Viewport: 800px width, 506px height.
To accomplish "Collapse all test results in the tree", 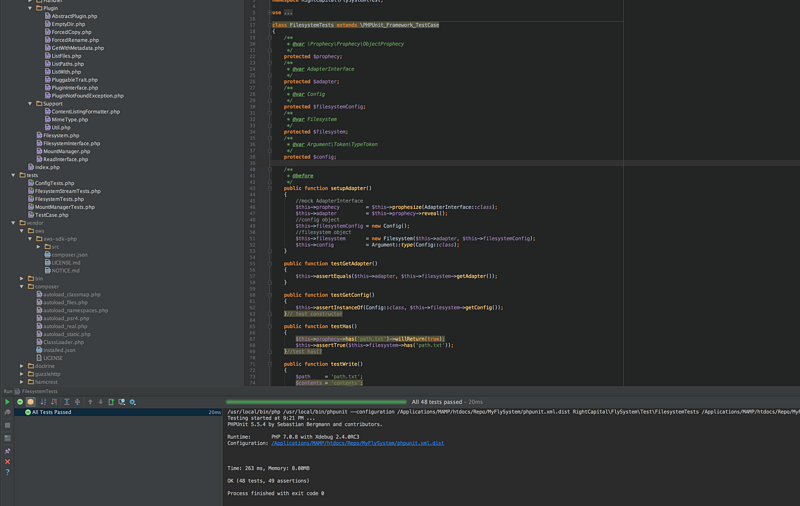I will point(77,402).
